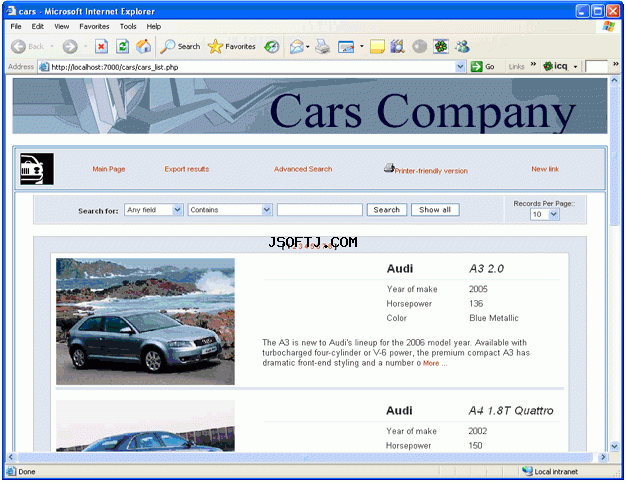Viewport: 626px width, 483px height.
Task: Click the icq toolbar logo
Action: click(x=555, y=66)
